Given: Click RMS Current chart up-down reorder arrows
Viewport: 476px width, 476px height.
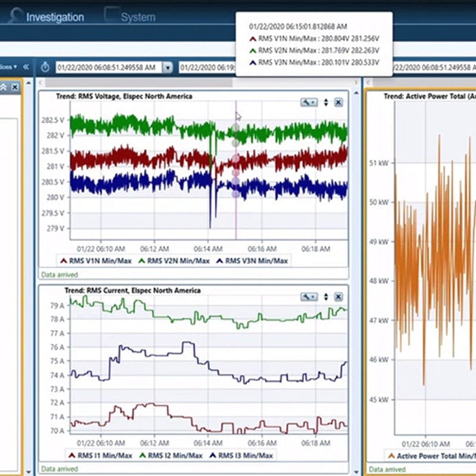Looking at the screenshot, I should [x=326, y=296].
